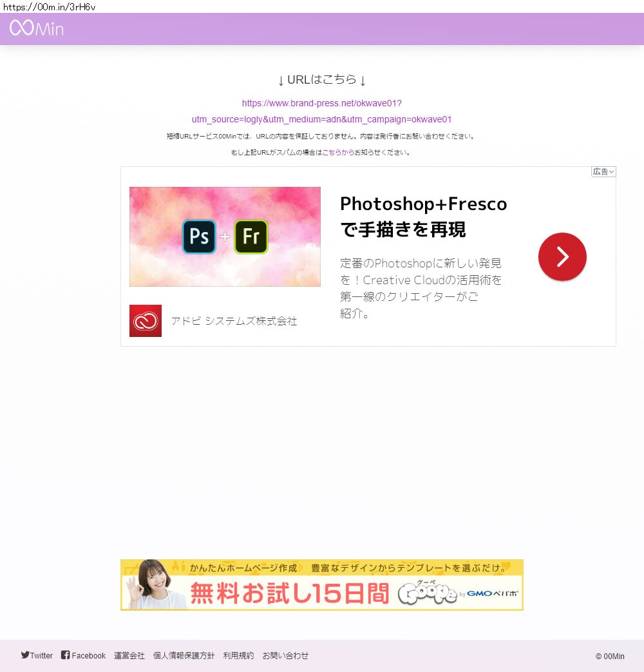Click the Goope logo in the bottom banner

pos(427,593)
